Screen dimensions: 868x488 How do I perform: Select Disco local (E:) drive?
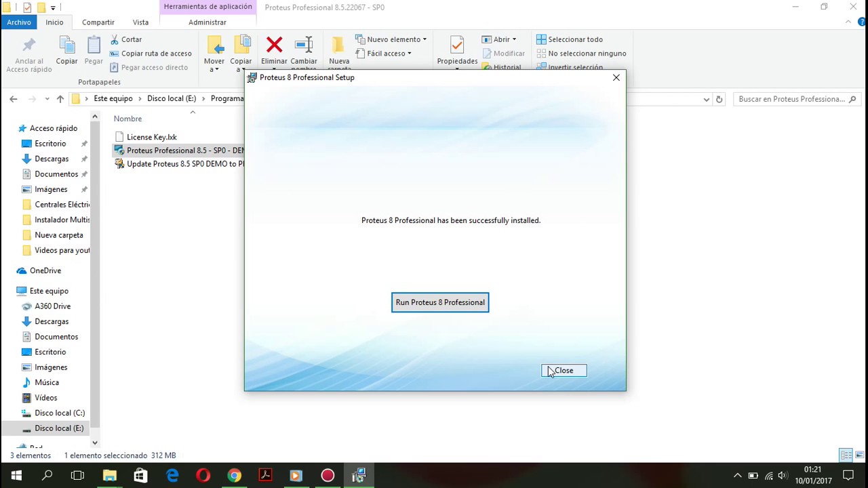pyautogui.click(x=59, y=428)
